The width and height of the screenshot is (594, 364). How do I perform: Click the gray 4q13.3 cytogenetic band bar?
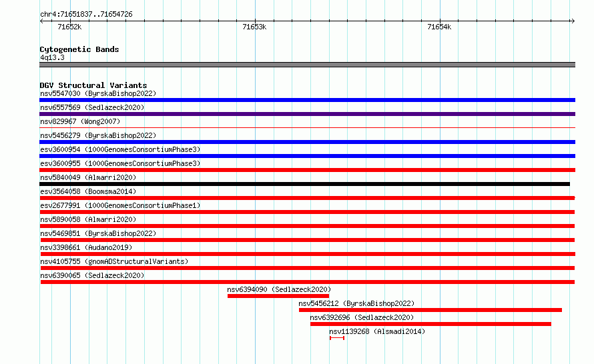tap(307, 65)
